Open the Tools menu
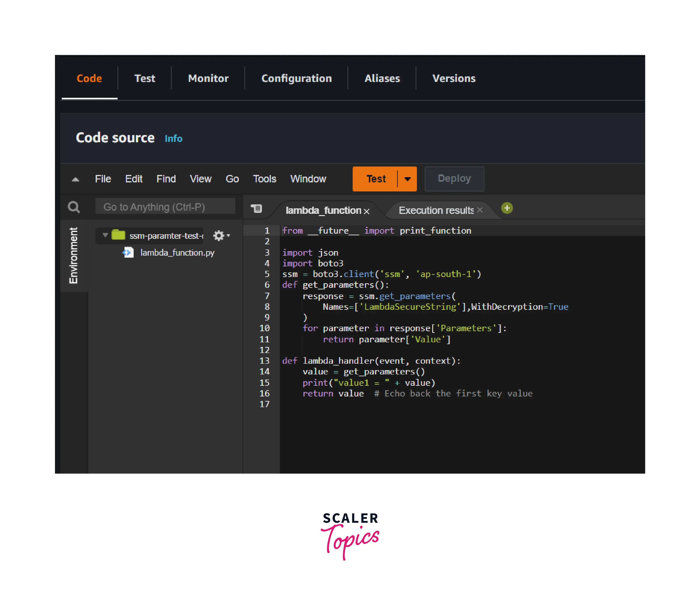Image resolution: width=700 pixels, height=600 pixels. [265, 179]
